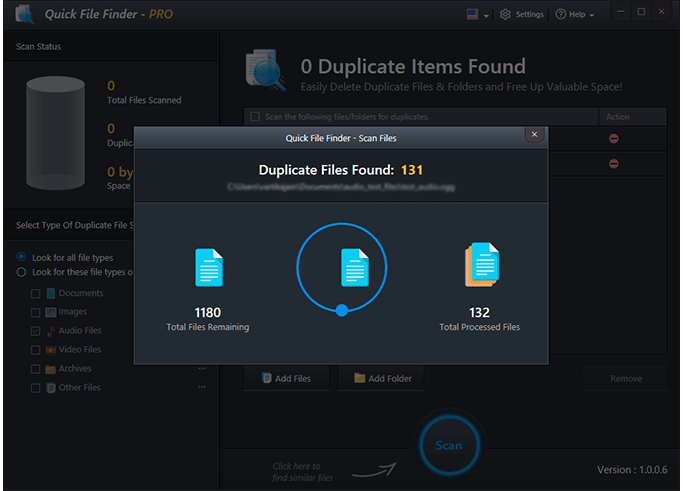Click the second red remove icon under Action

coord(613,163)
